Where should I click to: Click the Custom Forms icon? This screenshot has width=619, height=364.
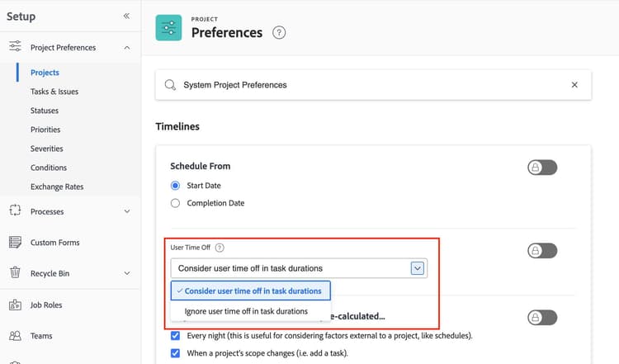(15, 243)
